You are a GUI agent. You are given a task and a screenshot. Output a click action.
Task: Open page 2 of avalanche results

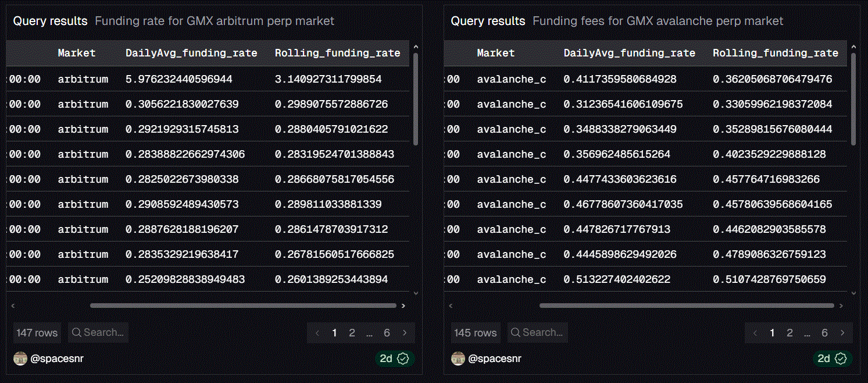pos(790,333)
